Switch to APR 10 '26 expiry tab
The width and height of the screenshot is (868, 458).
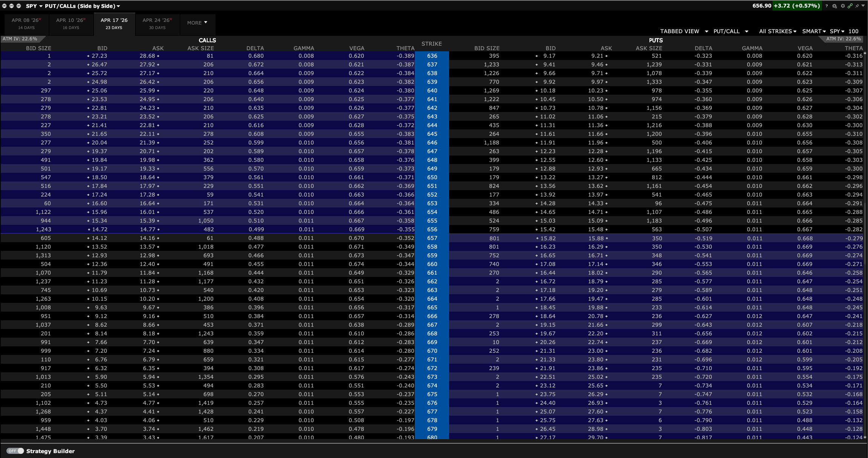pyautogui.click(x=71, y=23)
